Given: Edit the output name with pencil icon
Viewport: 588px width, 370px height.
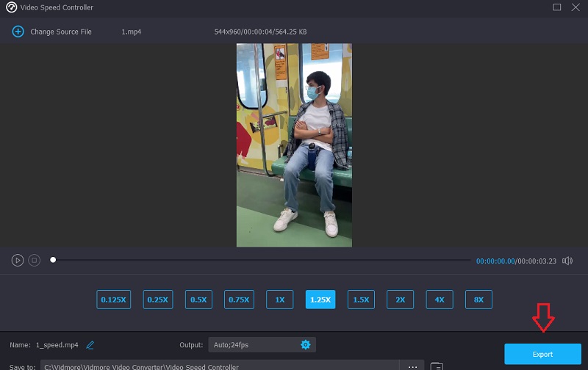Looking at the screenshot, I should [90, 344].
